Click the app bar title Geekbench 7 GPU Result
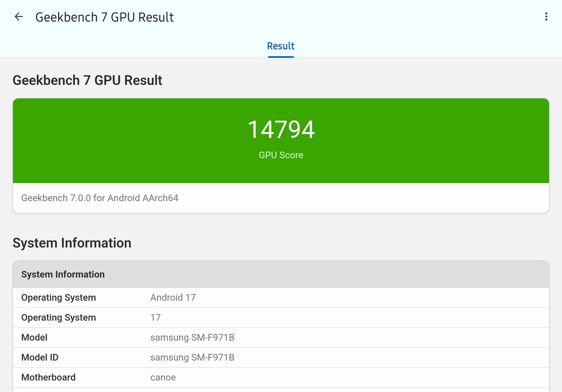This screenshot has height=392, width=562. [104, 17]
